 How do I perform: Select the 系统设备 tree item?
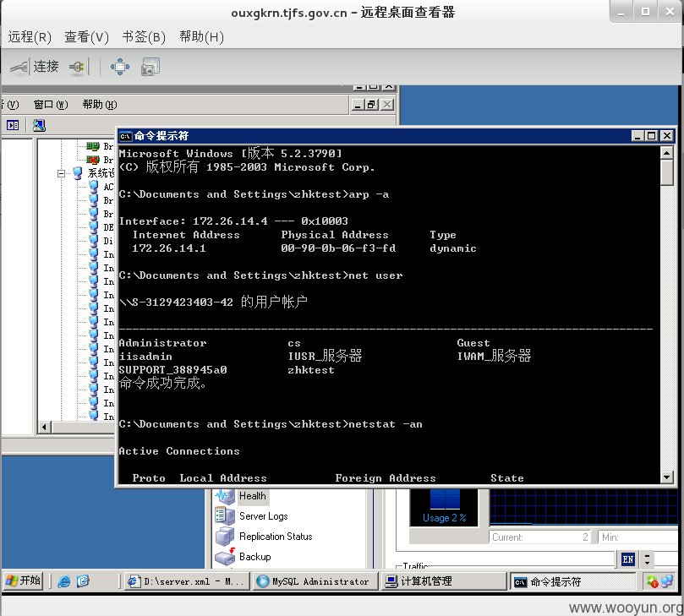101,173
